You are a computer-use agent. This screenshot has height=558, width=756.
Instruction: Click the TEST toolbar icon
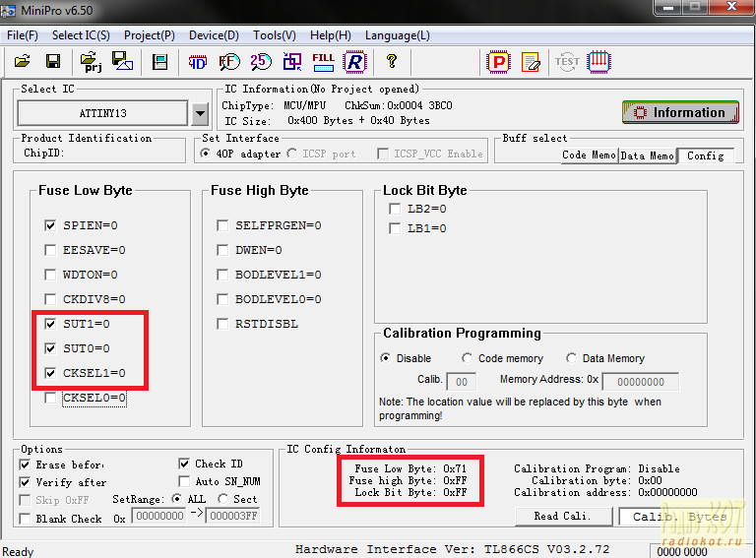pos(567,62)
